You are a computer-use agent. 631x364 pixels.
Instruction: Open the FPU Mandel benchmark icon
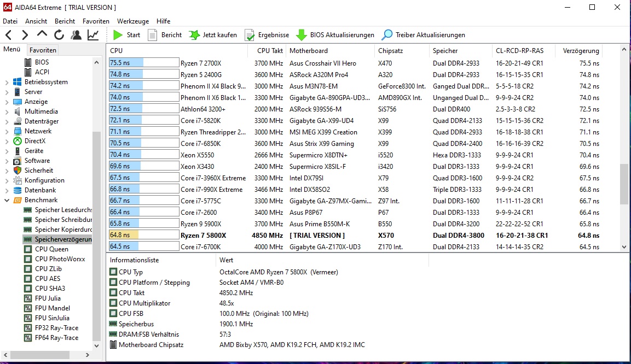[28, 308]
